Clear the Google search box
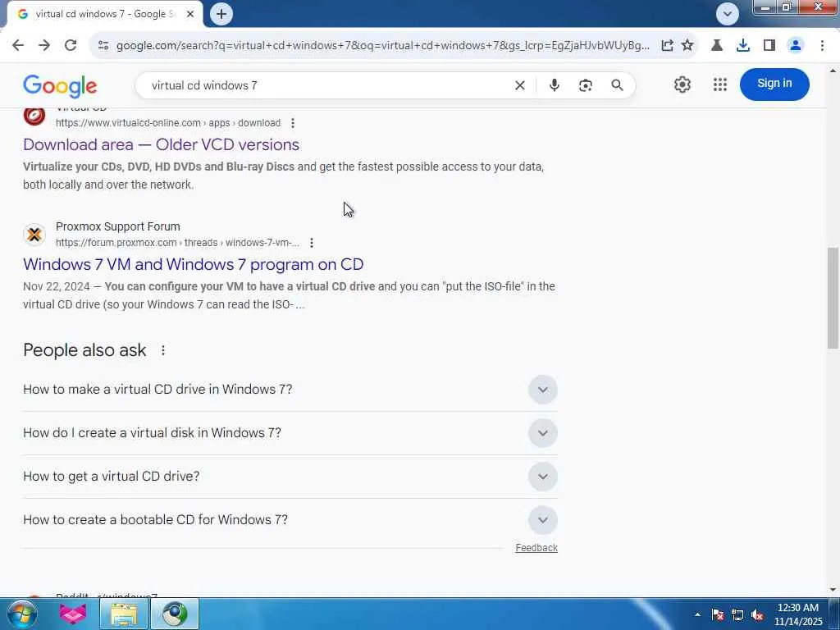Screen dimensions: 840x630 coord(519,85)
